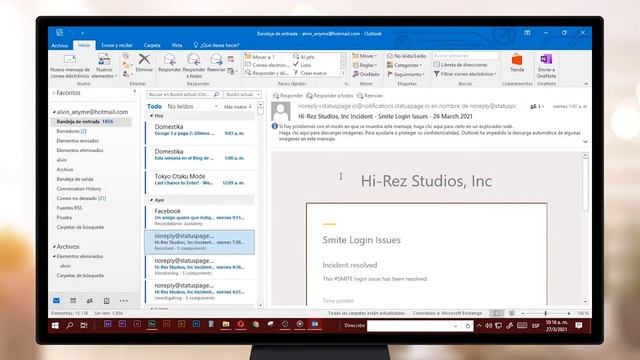Click the Responder ribbon button
This screenshot has width=640, height=360.
point(169,63)
